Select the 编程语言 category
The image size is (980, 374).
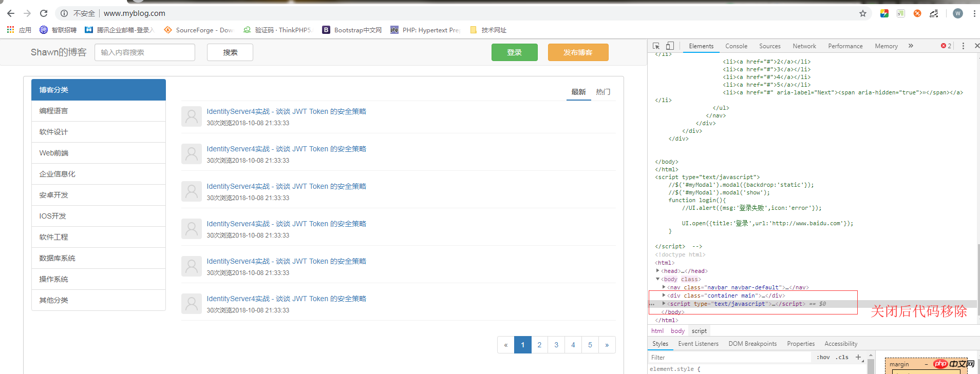[99, 111]
